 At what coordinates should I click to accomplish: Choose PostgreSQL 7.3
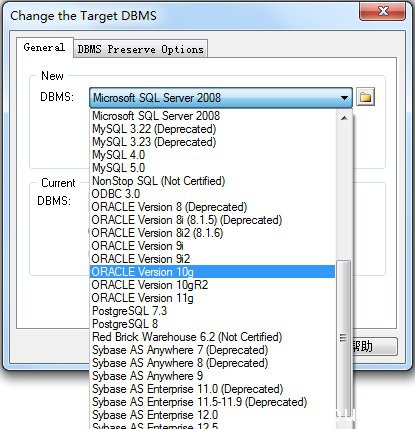[x=213, y=311]
